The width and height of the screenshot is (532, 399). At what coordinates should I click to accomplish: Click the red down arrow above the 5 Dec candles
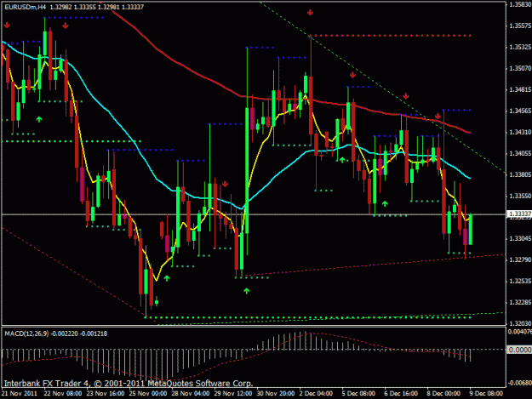click(x=353, y=75)
